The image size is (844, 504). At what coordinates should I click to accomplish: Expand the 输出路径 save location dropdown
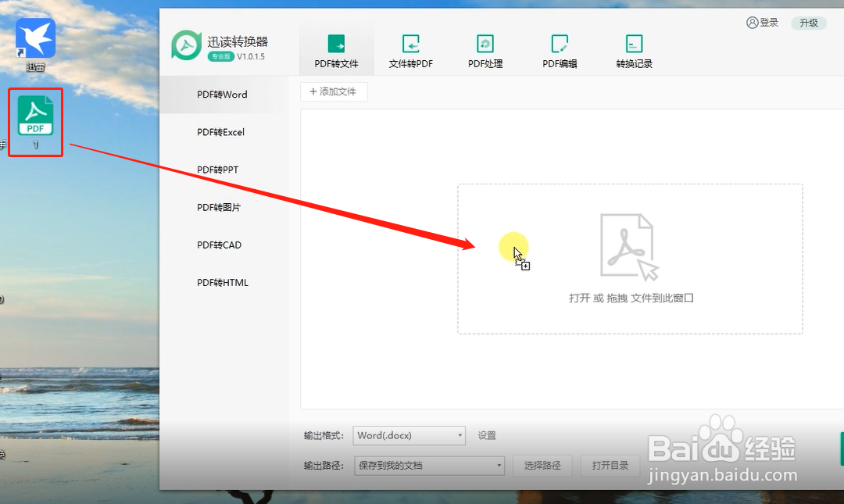point(428,465)
